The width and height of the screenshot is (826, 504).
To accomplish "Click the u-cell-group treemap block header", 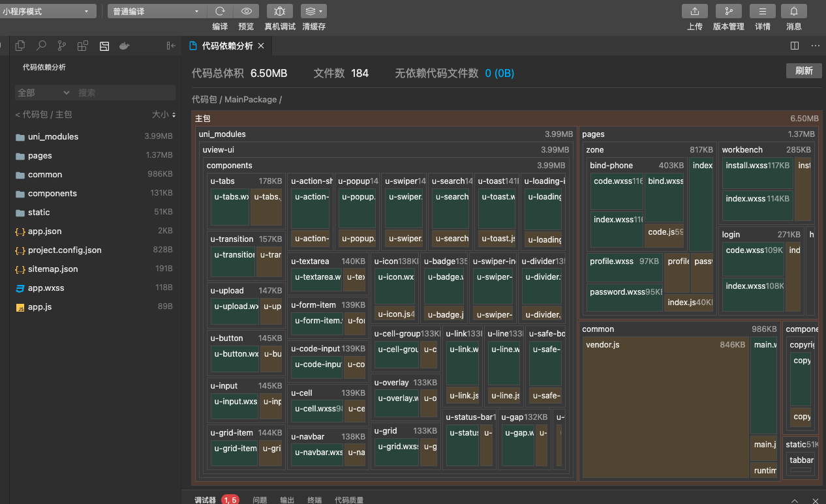I will pos(406,333).
